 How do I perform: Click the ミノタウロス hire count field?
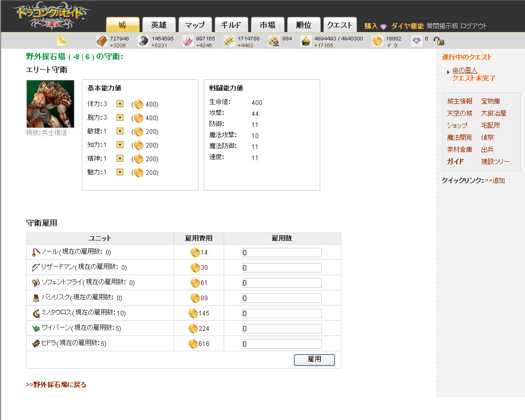click(x=282, y=313)
